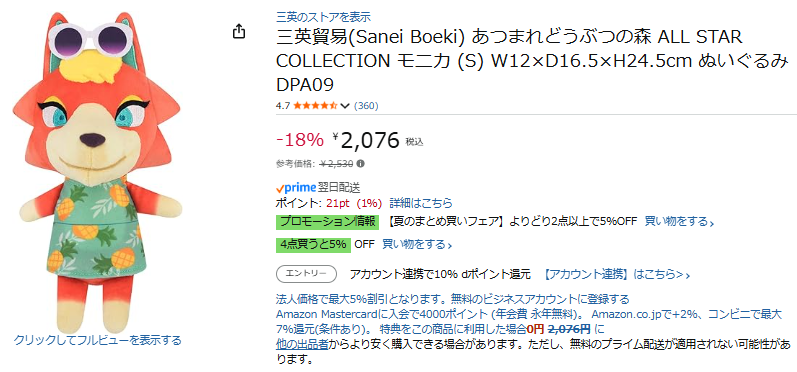
Task: Click 他の出品者 other sellers link
Action: pyautogui.click(x=302, y=344)
